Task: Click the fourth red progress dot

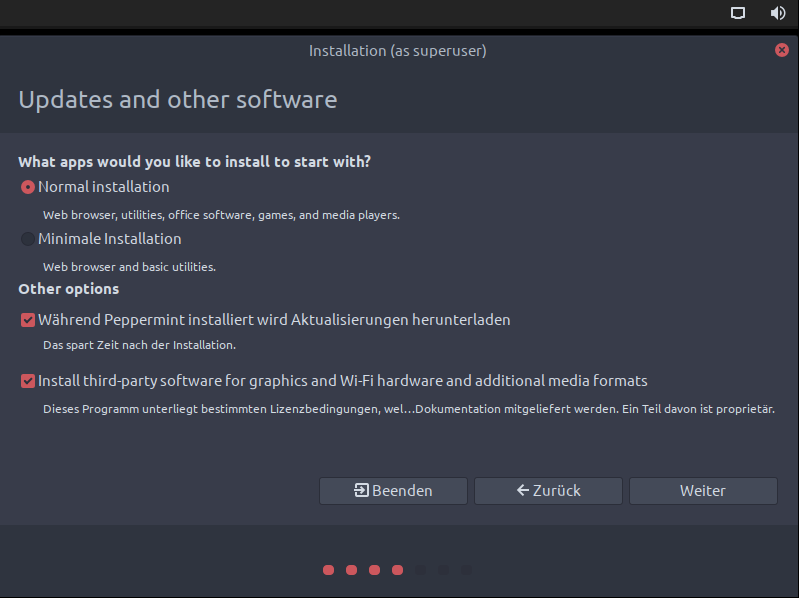Action: point(397,570)
